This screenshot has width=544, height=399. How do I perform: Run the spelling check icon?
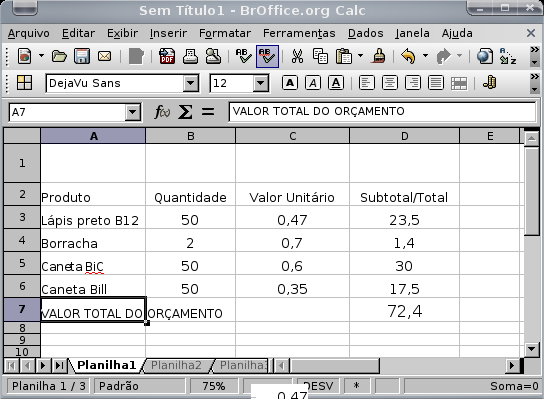[x=244, y=56]
